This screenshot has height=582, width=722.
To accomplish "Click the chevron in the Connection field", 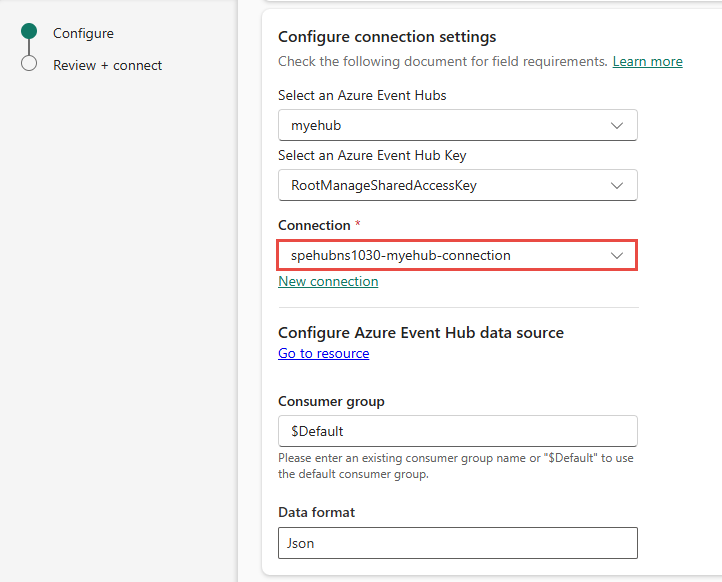I will (x=617, y=255).
